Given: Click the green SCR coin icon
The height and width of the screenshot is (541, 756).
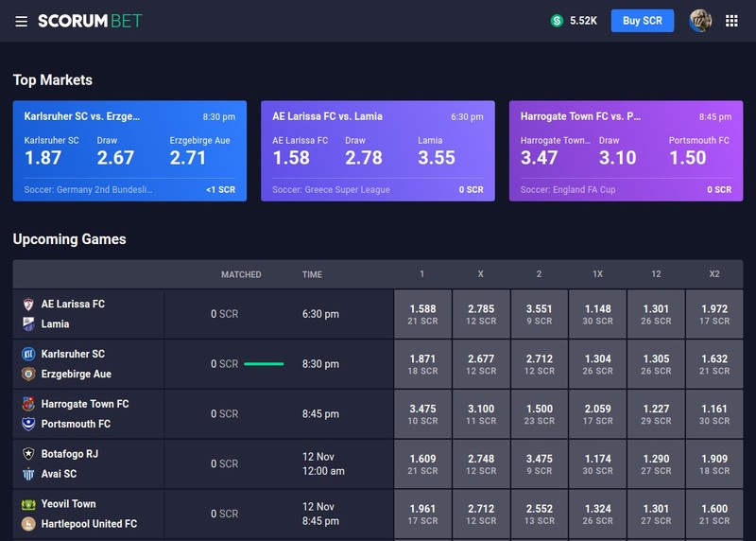Looking at the screenshot, I should [x=557, y=21].
